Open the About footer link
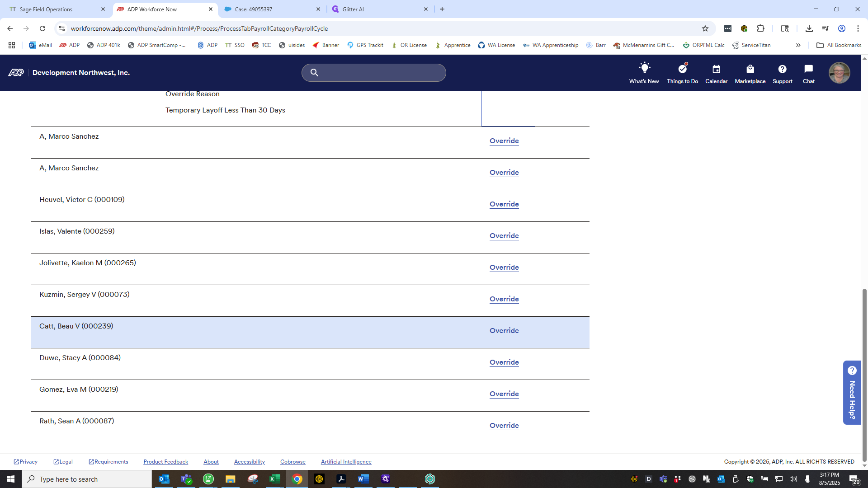The image size is (868, 488). pos(211,462)
